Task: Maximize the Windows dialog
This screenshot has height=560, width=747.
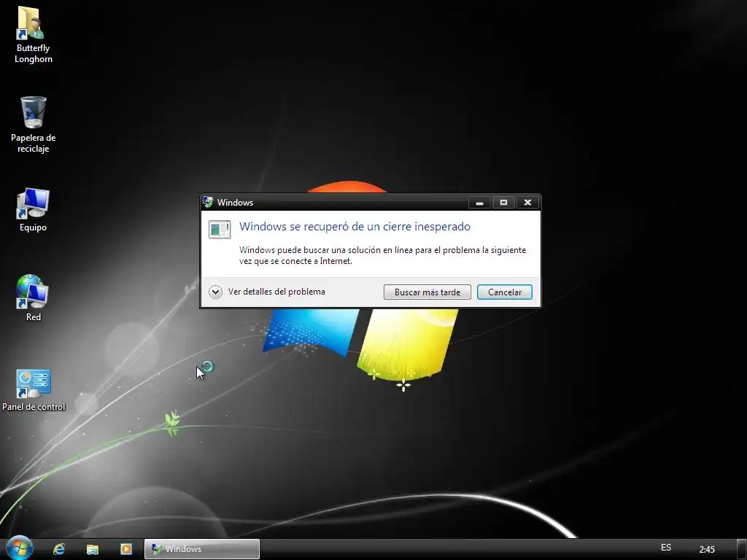Action: point(503,203)
